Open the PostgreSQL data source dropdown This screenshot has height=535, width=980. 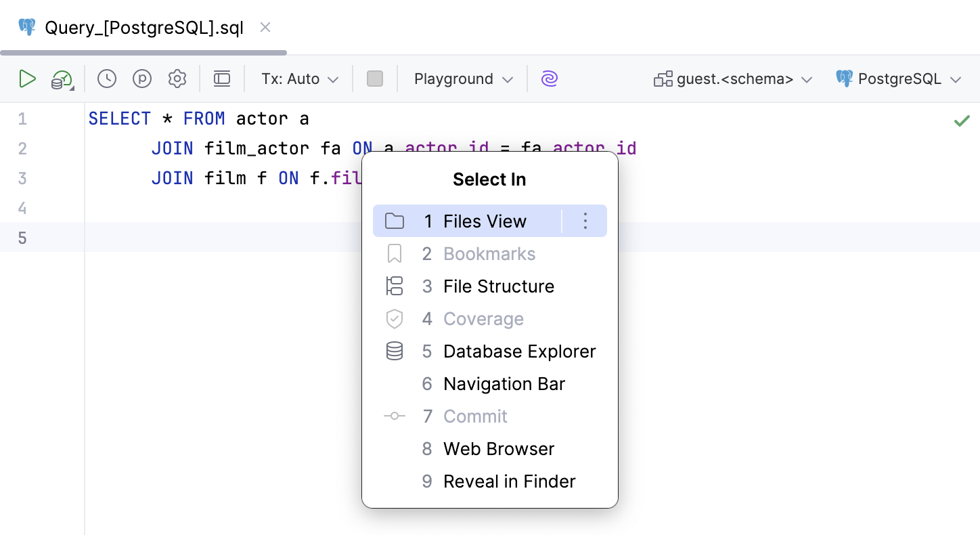899,79
